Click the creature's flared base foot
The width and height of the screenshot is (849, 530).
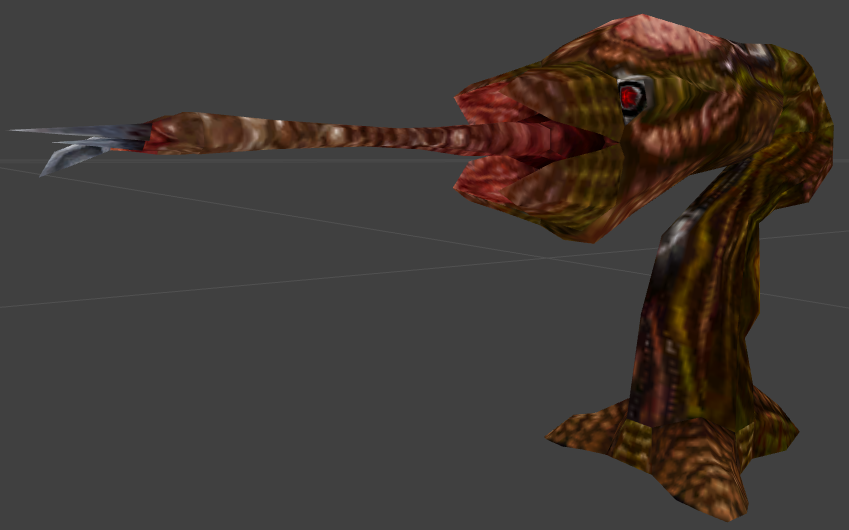673,455
